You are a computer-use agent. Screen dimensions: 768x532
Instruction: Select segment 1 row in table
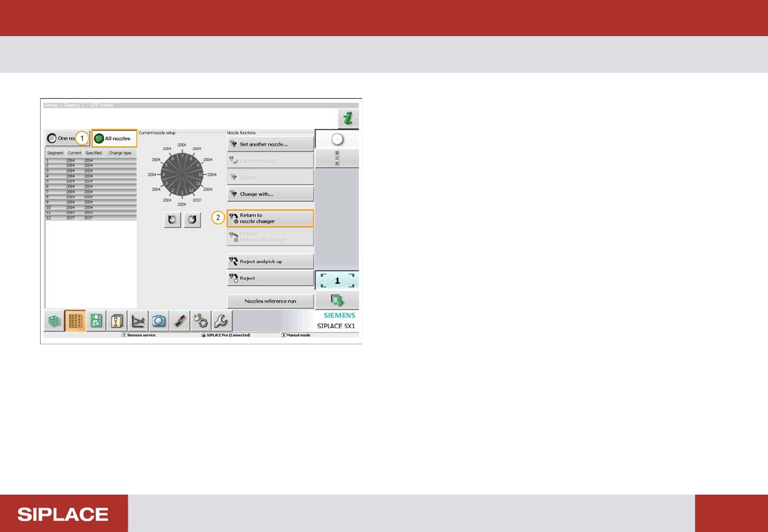(x=91, y=160)
